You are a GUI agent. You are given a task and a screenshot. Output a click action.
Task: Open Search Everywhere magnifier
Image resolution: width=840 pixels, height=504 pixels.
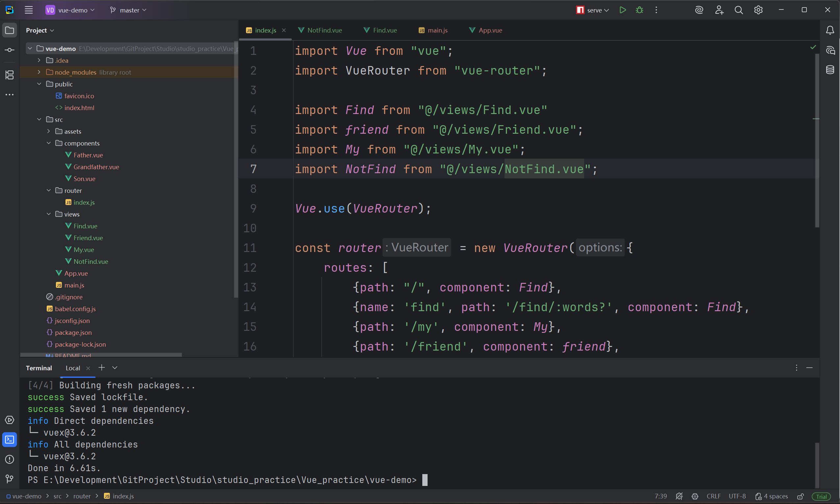click(x=738, y=10)
